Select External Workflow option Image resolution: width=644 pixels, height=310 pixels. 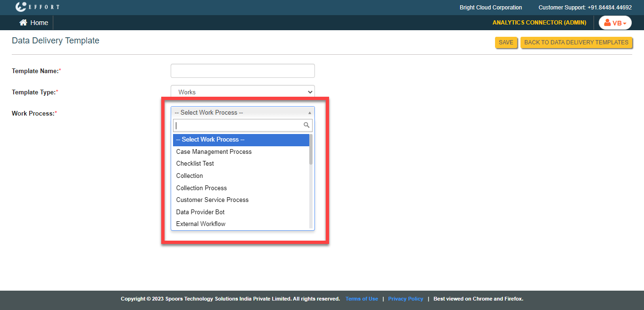(x=201, y=224)
